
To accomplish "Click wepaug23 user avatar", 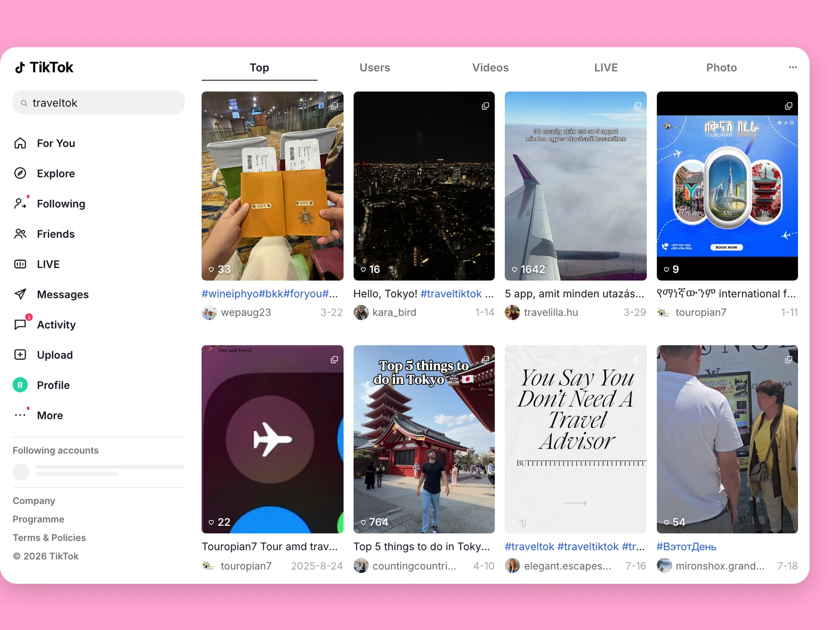I will [209, 312].
